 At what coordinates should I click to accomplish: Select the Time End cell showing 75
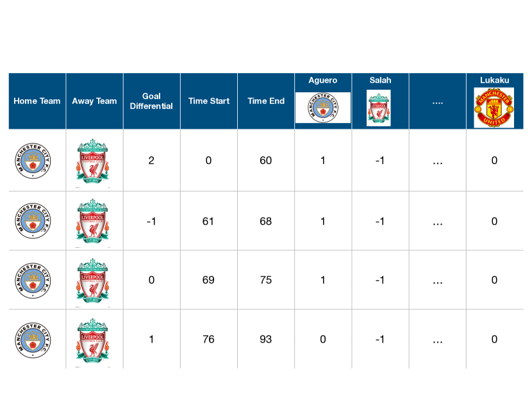[x=266, y=280]
